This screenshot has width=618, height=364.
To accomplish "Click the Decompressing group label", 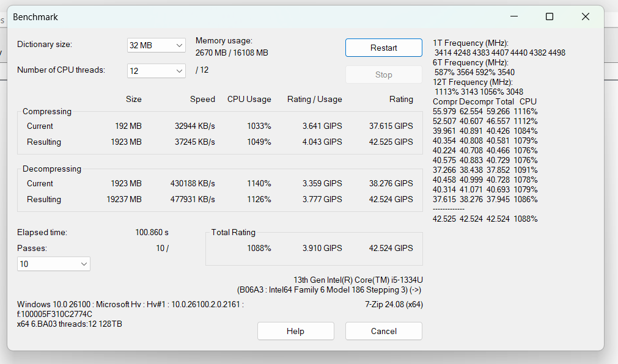I will pos(51,169).
